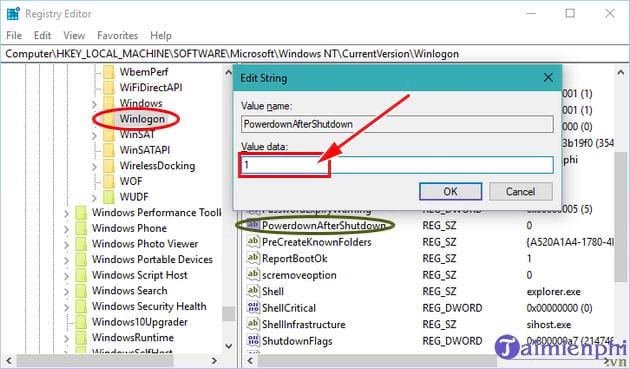Click the Windows Search folder icon
630x369 pixels.
[x=81, y=291]
